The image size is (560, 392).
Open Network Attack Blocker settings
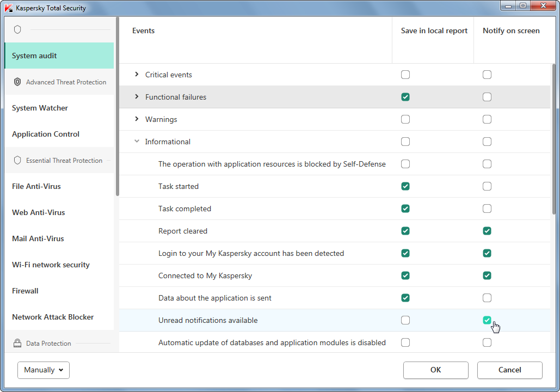[59, 317]
